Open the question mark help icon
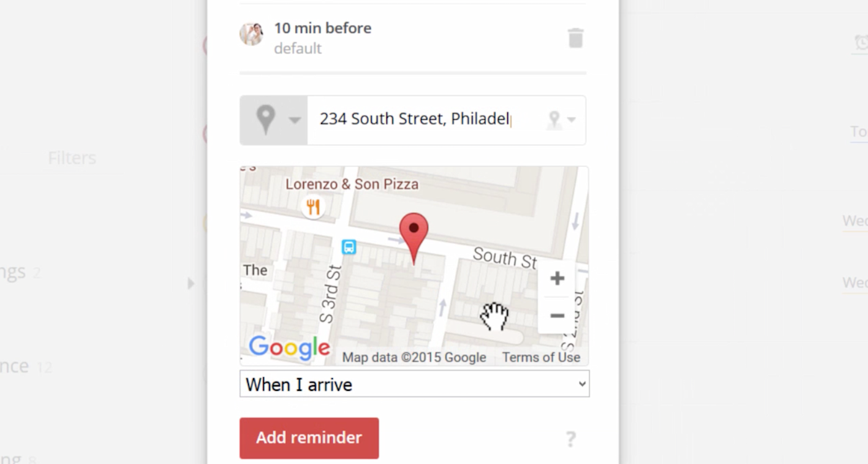Image resolution: width=868 pixels, height=464 pixels. coord(570,439)
